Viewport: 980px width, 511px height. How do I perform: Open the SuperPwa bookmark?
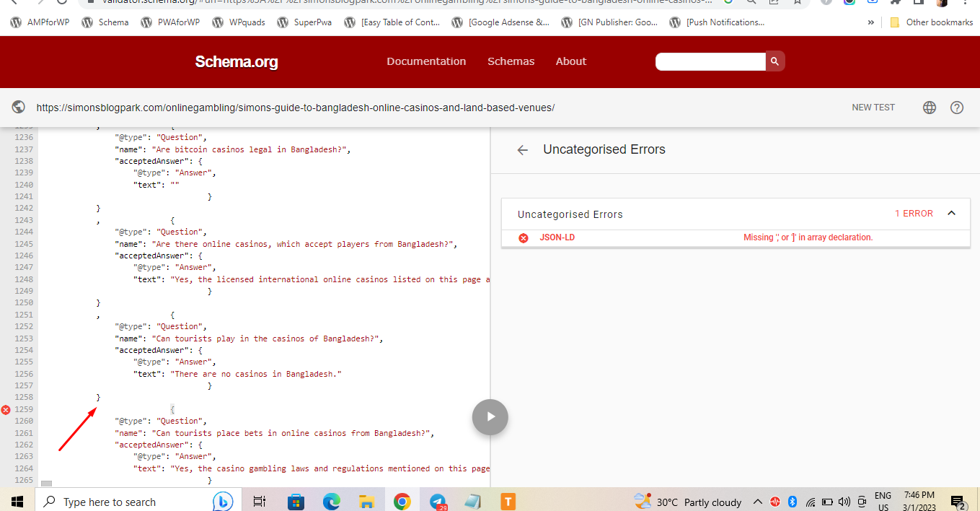[x=304, y=22]
